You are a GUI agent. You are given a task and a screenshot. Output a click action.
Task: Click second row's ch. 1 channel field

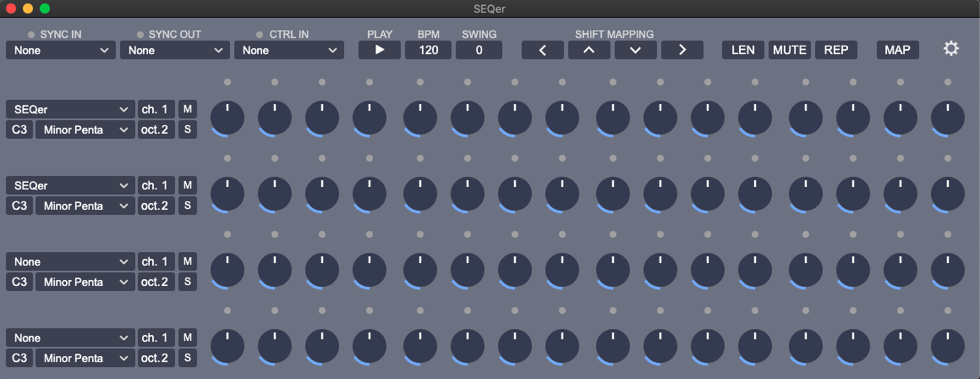(156, 186)
